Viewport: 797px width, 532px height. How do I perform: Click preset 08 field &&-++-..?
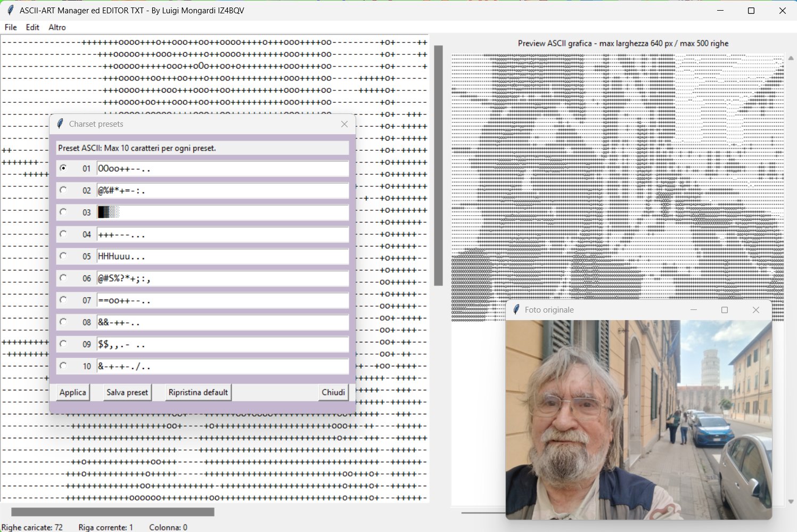point(223,322)
